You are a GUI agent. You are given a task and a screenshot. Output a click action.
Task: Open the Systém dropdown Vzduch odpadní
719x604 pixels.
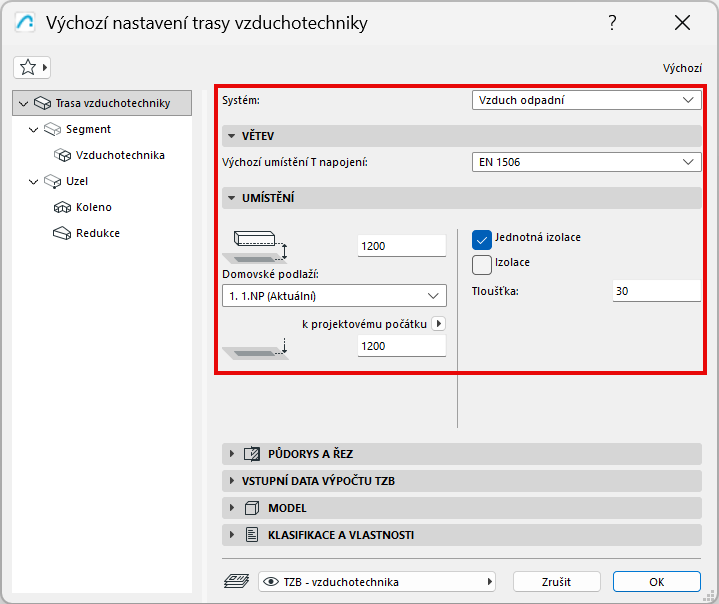tap(586, 100)
